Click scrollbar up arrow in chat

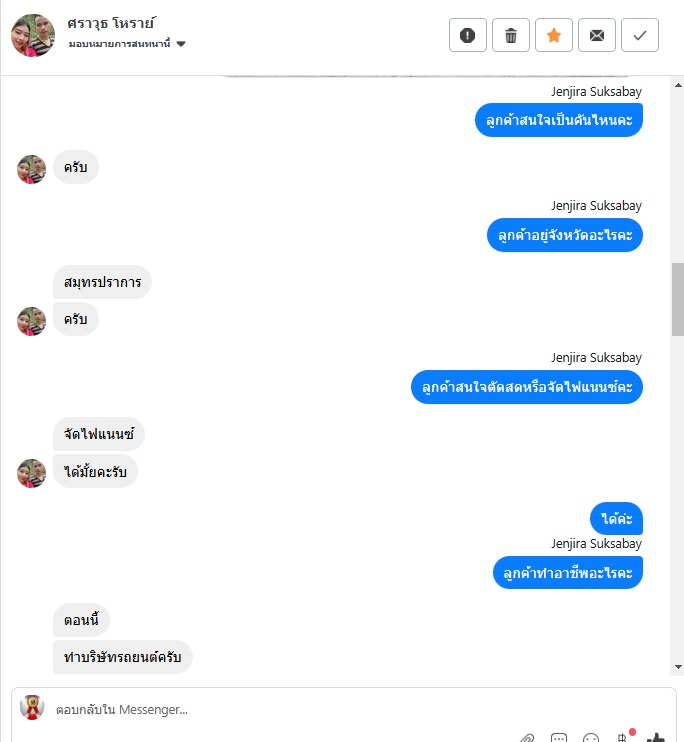click(x=678, y=86)
